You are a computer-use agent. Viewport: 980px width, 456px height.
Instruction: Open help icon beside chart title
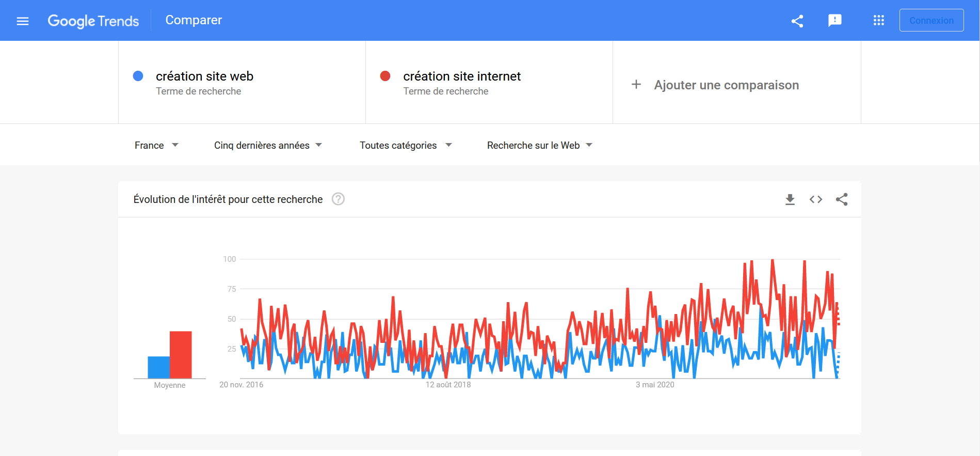point(338,199)
